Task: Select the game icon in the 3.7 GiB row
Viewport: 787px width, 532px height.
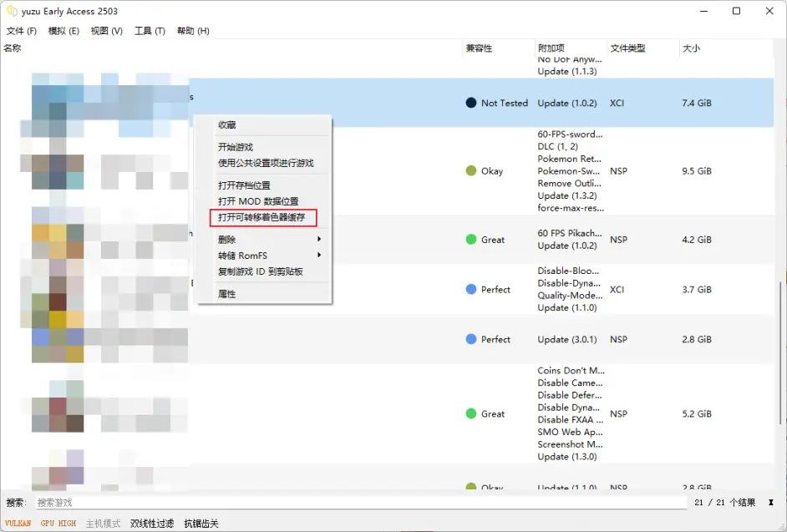Action: point(58,289)
